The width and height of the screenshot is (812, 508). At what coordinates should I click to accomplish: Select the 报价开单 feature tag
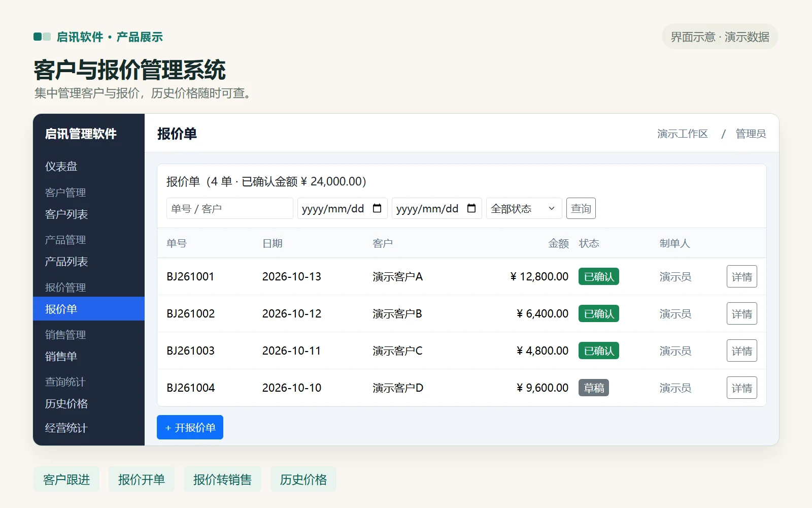tap(142, 479)
